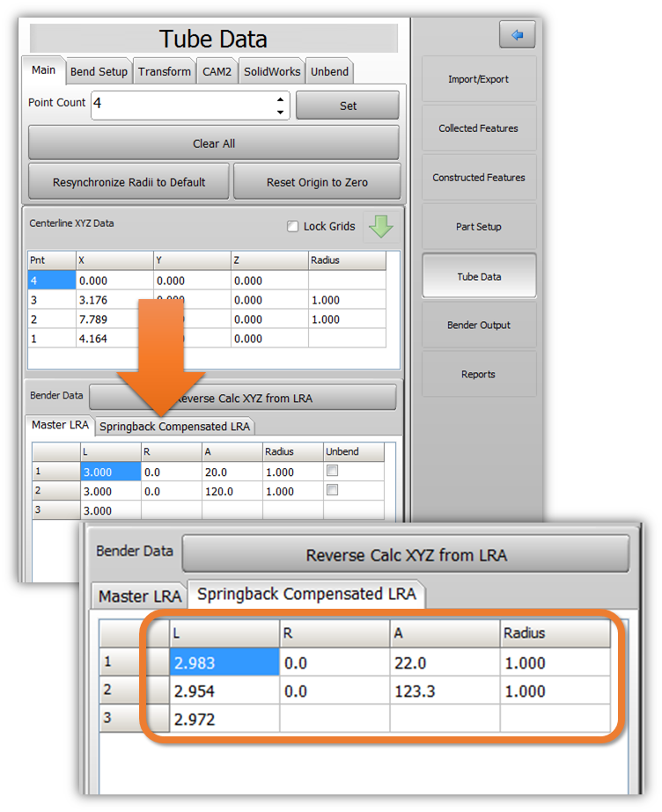Screen dimensions: 662x812
Task: Open the CAM2 tab
Action: tap(217, 71)
